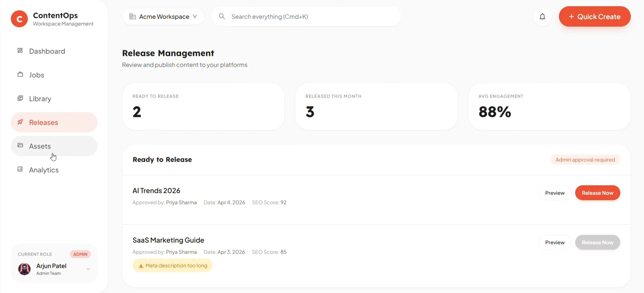Click approver Priya Sharma on AI Trends

(181, 202)
